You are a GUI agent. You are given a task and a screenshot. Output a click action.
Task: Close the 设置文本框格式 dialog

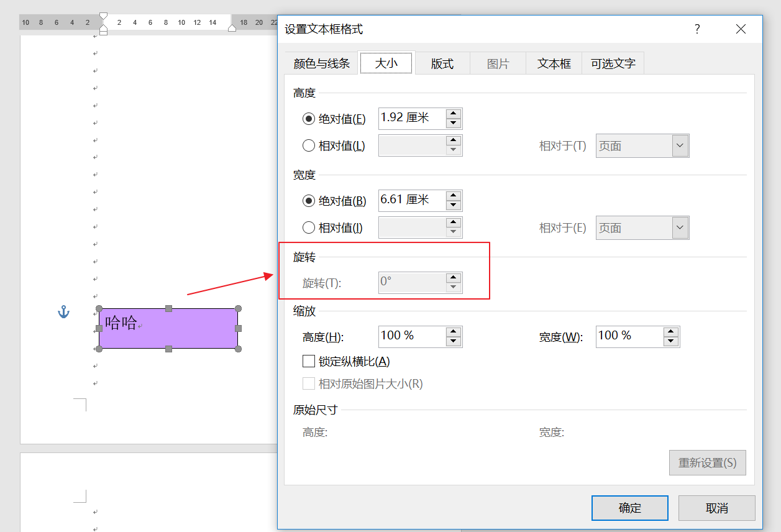point(741,29)
